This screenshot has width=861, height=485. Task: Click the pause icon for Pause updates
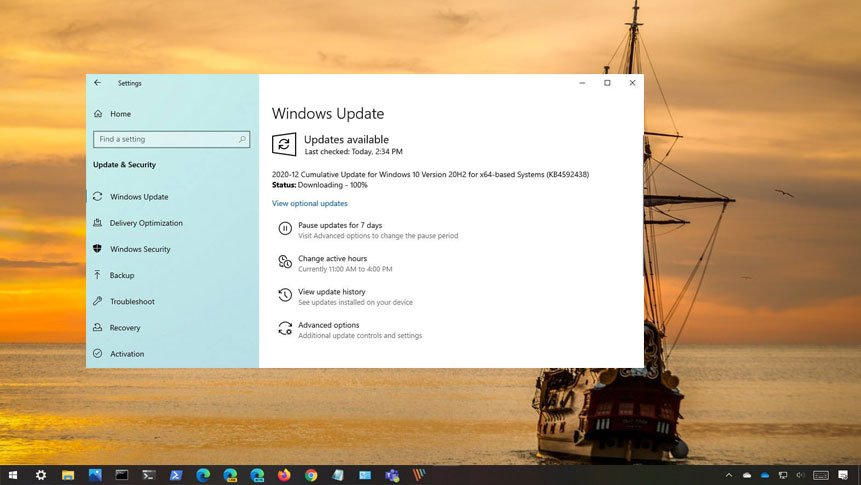tap(285, 229)
